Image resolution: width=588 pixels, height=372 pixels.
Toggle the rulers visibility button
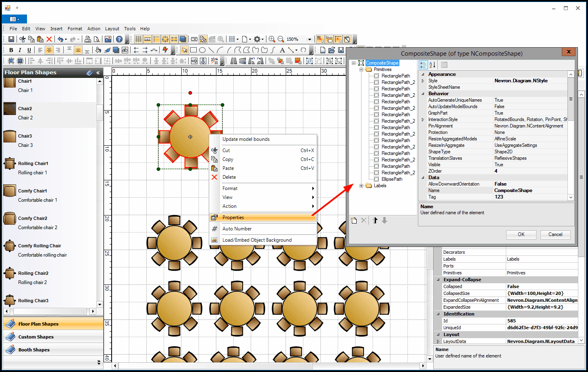tap(148, 39)
